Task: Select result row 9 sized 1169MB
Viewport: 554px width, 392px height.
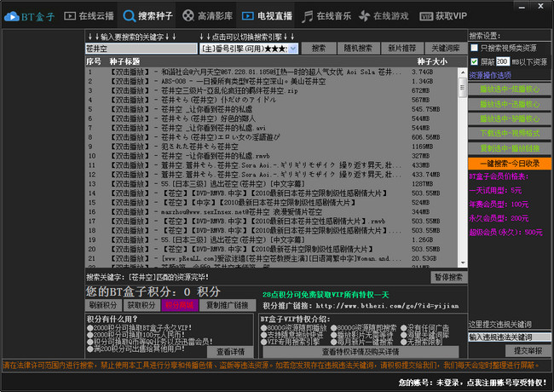Action: [x=271, y=147]
